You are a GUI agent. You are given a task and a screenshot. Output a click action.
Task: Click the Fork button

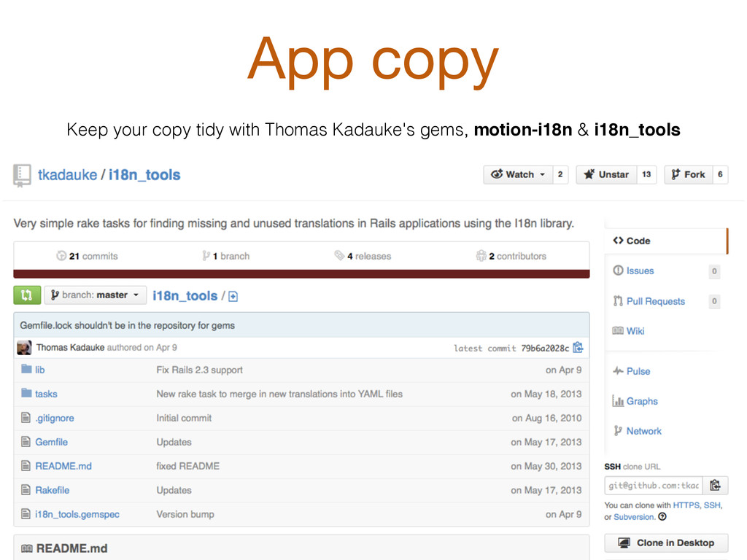[x=689, y=174]
